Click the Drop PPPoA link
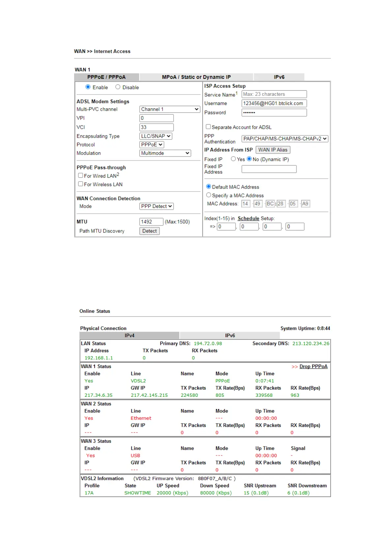Image resolution: width=392 pixels, height=555 pixels. [x=313, y=366]
